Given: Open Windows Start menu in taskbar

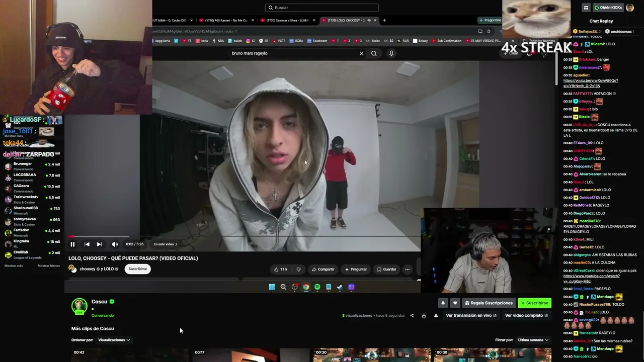Looking at the screenshot, I should [272, 287].
